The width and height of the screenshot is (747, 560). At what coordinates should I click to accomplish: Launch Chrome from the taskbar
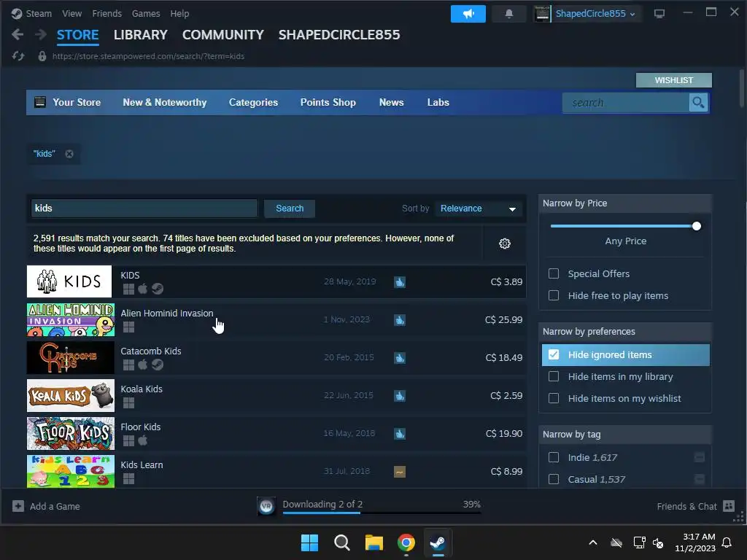click(x=406, y=542)
